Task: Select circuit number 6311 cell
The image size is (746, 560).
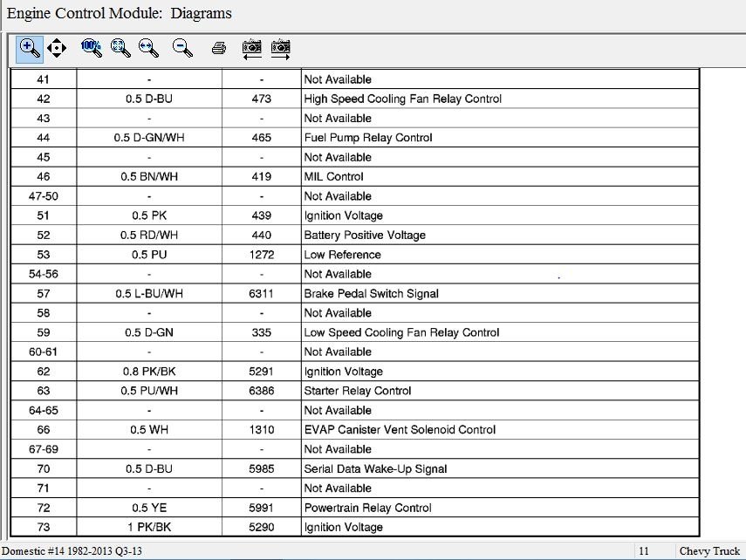Action: point(261,294)
